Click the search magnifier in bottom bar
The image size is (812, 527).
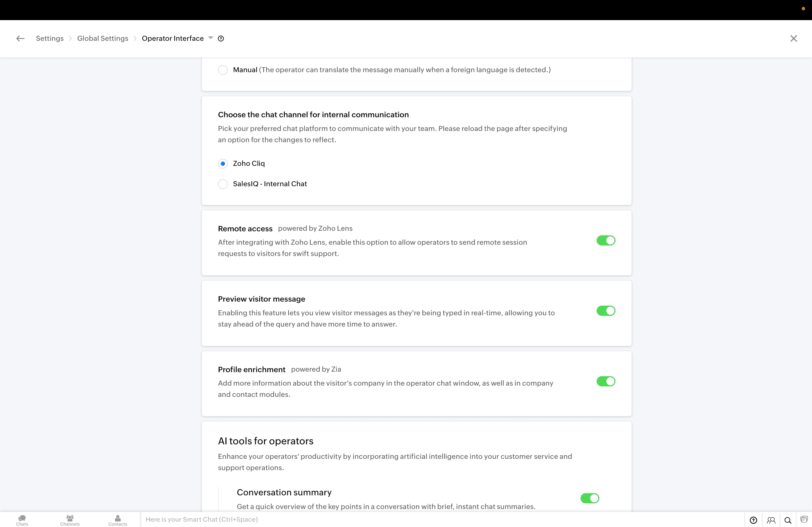(788, 520)
